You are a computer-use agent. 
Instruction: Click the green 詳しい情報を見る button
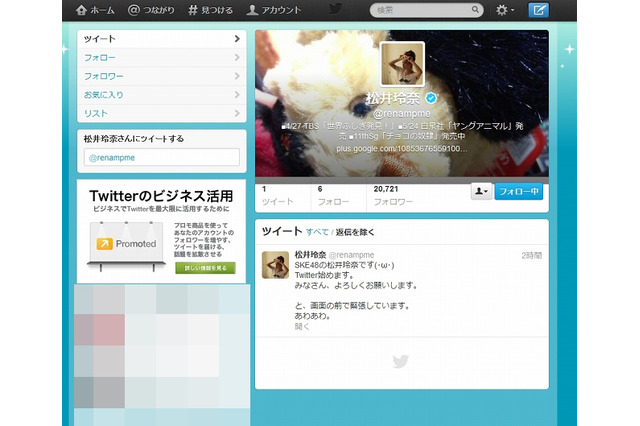pyautogui.click(x=205, y=268)
